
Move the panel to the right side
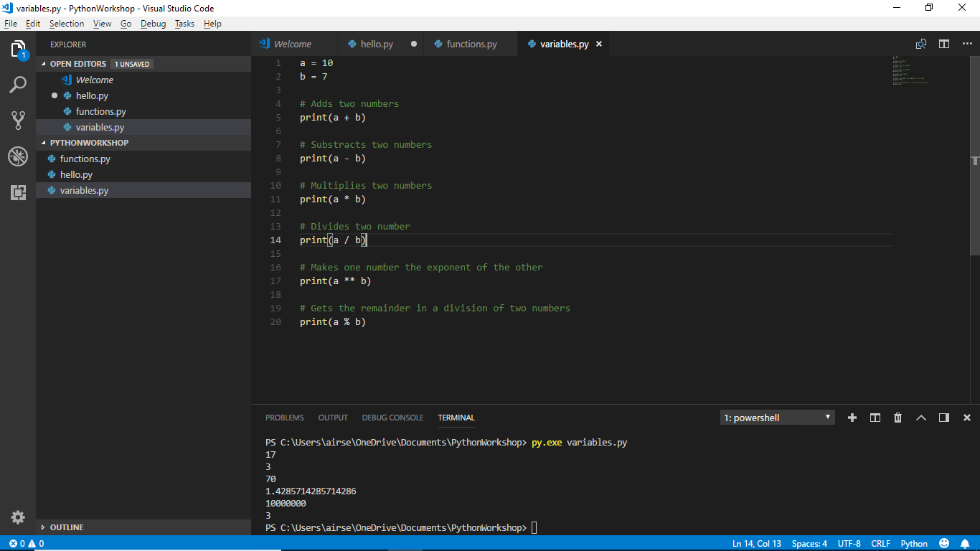944,418
